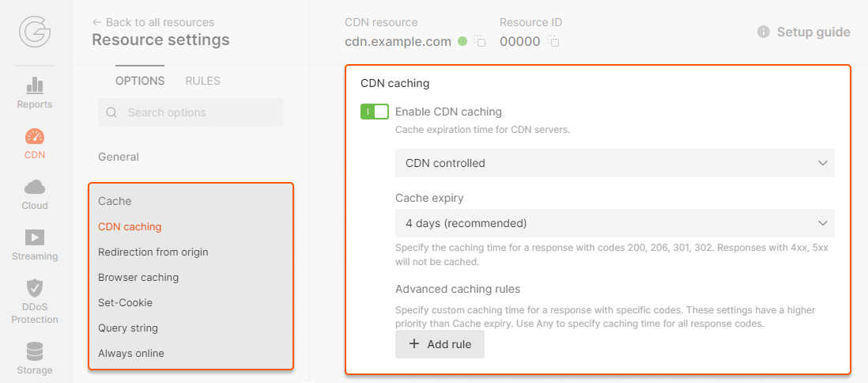This screenshot has height=383, width=868.
Task: Click the Add rule button
Action: pos(440,344)
